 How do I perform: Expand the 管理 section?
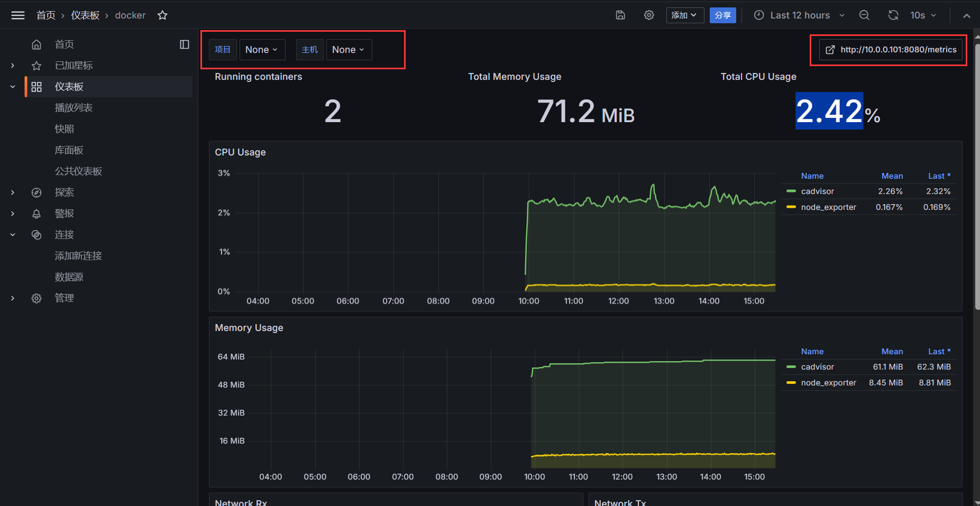13,298
